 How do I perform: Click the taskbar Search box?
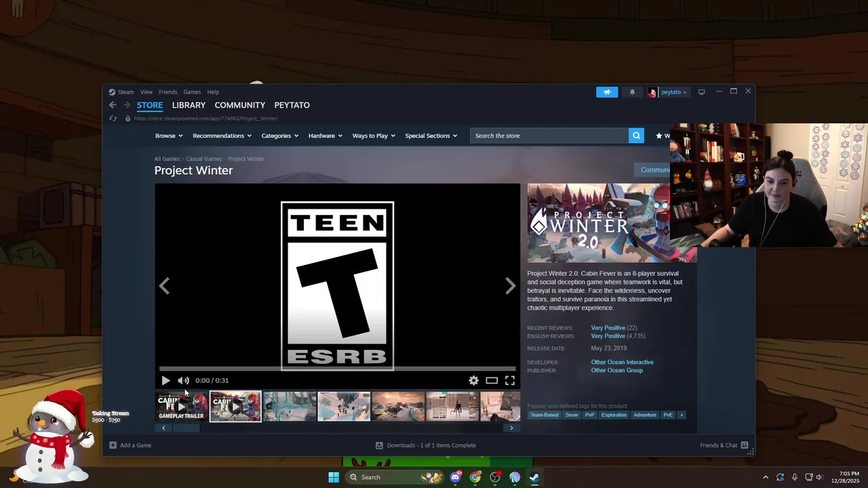click(395, 477)
